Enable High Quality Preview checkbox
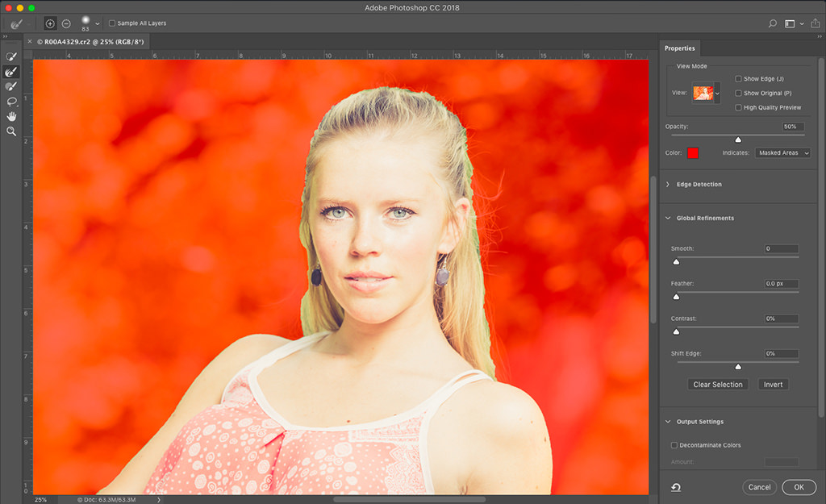 [x=738, y=107]
